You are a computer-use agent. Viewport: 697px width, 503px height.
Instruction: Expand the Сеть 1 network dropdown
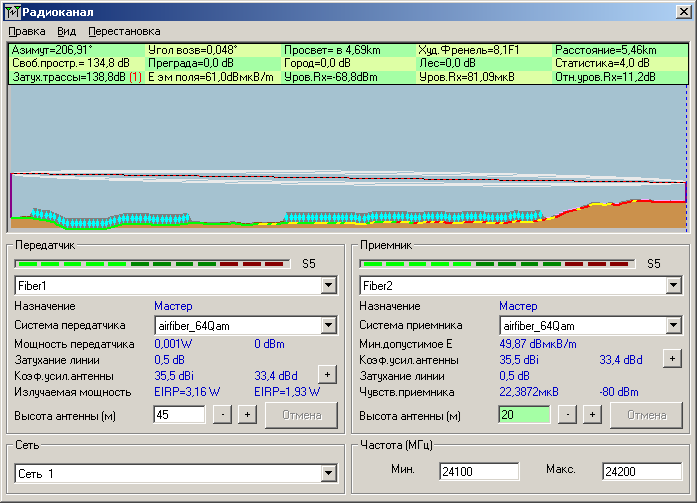pyautogui.click(x=328, y=473)
